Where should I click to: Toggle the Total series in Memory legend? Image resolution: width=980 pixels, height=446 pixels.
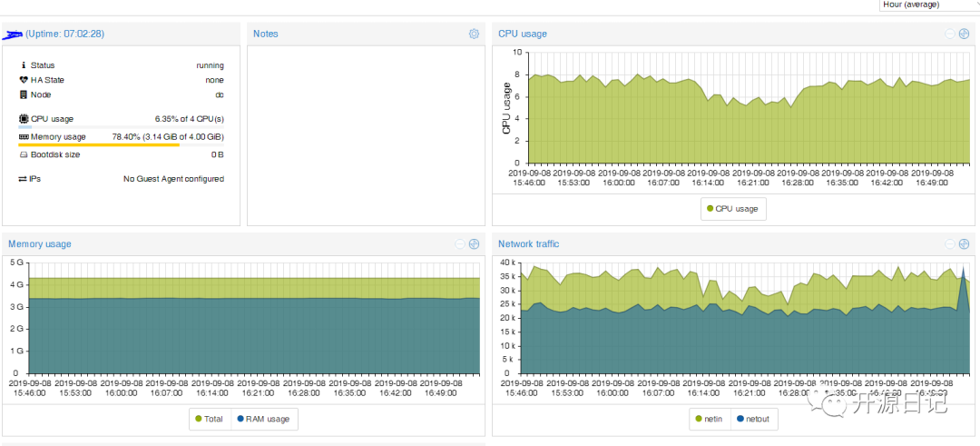[210, 419]
